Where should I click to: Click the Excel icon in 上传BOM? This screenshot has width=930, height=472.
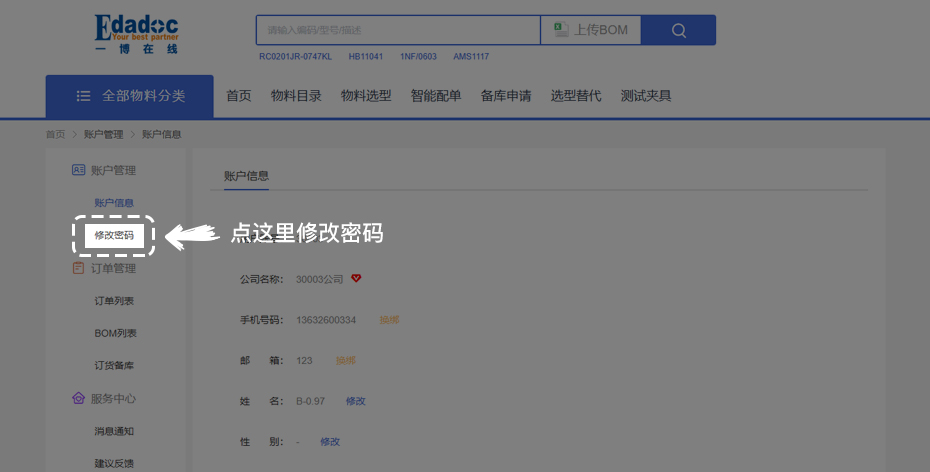[x=561, y=30]
